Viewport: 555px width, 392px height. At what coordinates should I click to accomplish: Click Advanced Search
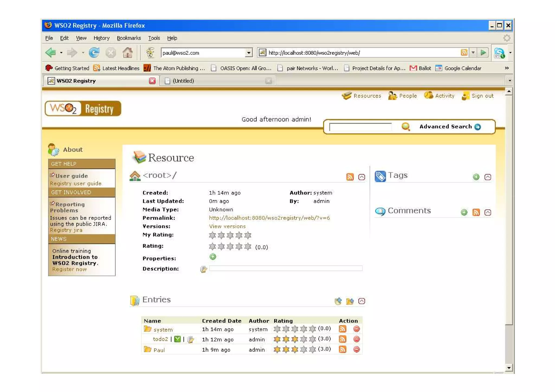[x=450, y=127]
